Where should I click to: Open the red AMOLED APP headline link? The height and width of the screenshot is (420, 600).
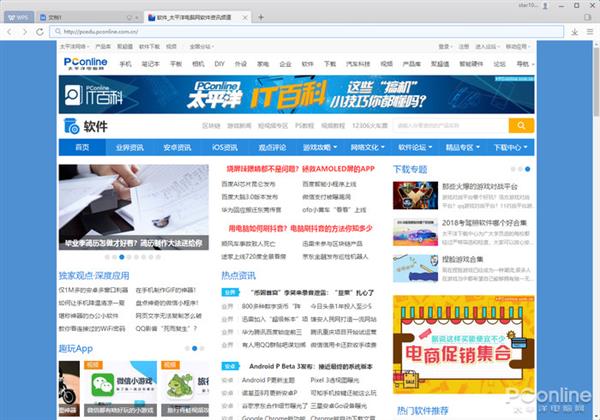300,169
